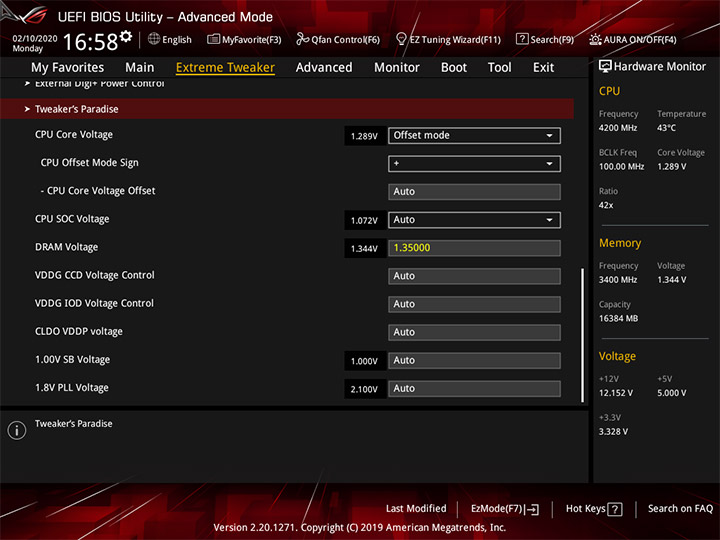Click the CLDO VDDP voltage label

click(x=79, y=332)
